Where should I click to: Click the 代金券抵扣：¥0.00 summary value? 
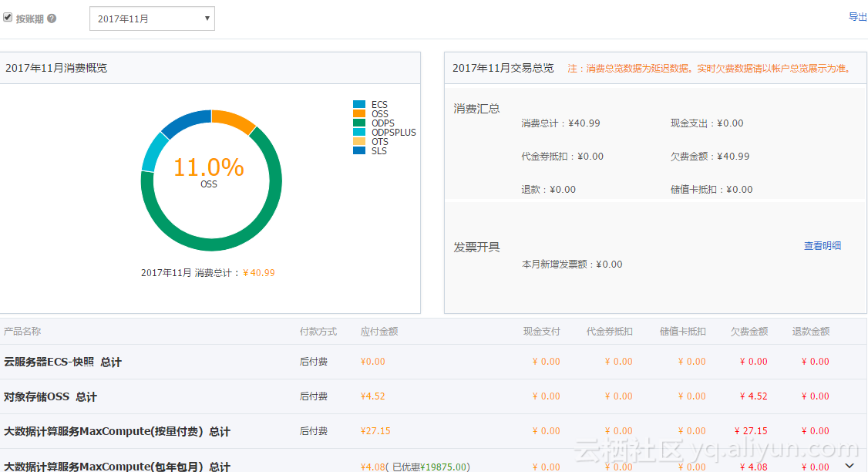[x=563, y=157]
